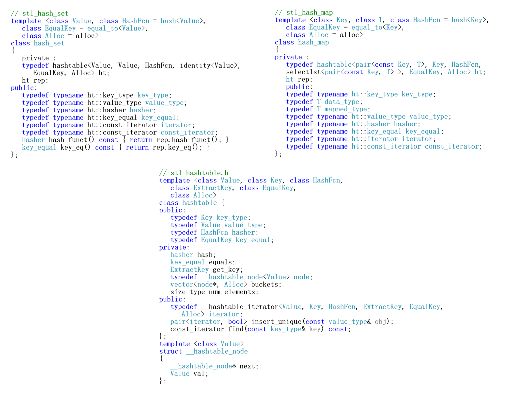Click hash_funct() method in hash_set
512x420 pixels.
tap(71, 139)
